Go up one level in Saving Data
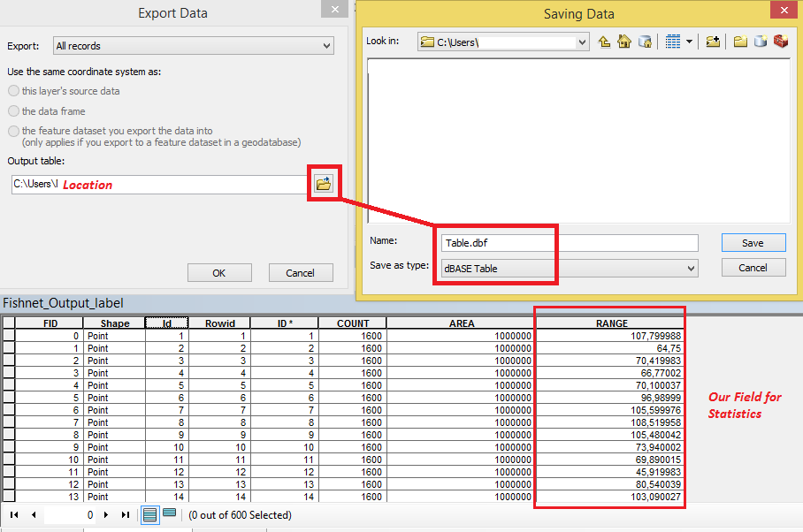This screenshot has width=803, height=532. 604,42
